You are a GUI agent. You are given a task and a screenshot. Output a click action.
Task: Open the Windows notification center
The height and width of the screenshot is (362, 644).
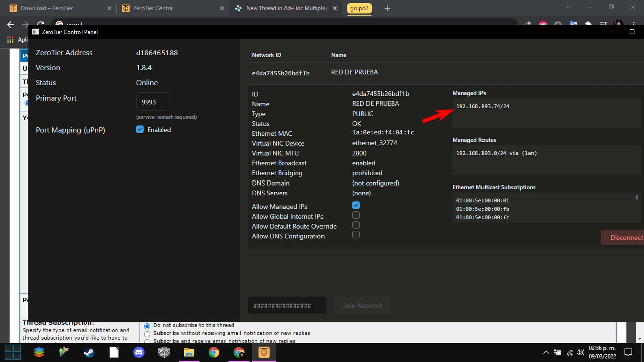tap(628, 352)
